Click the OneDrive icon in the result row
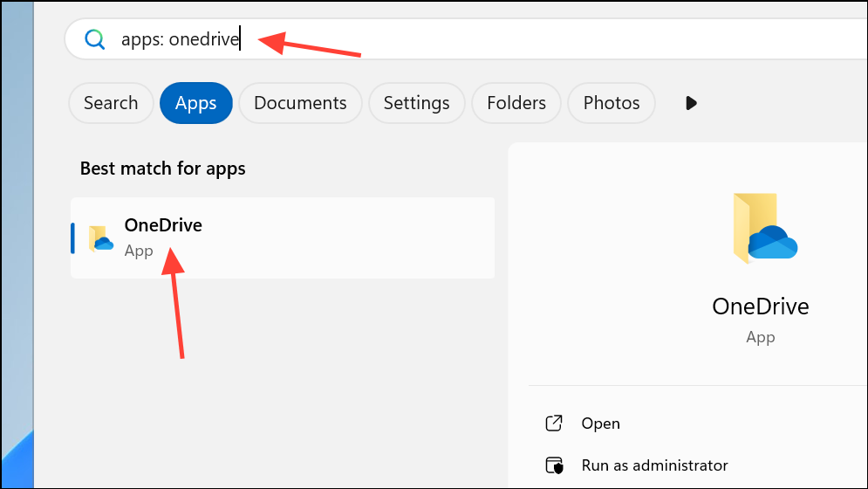The width and height of the screenshot is (868, 489). click(100, 239)
